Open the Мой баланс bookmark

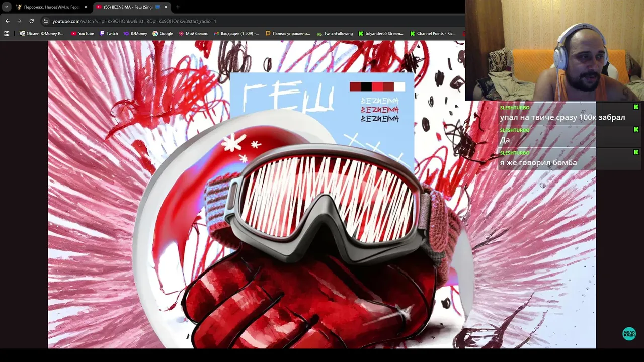click(x=193, y=34)
